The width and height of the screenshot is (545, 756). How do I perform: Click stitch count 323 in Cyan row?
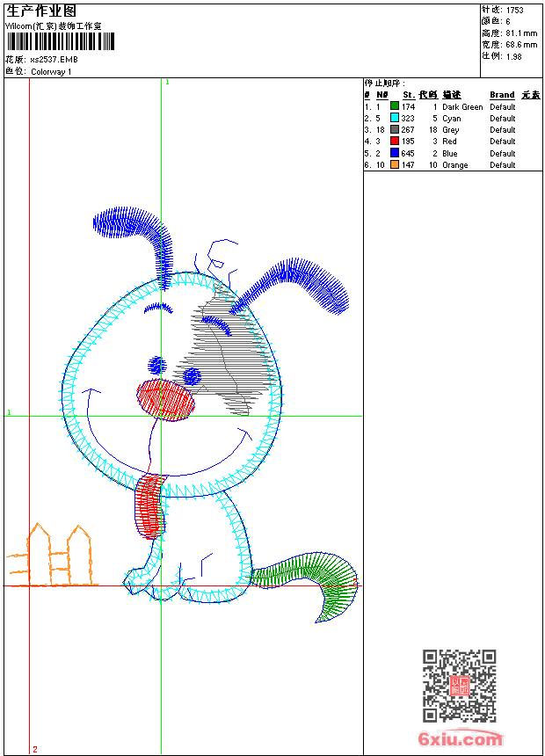tap(408, 119)
